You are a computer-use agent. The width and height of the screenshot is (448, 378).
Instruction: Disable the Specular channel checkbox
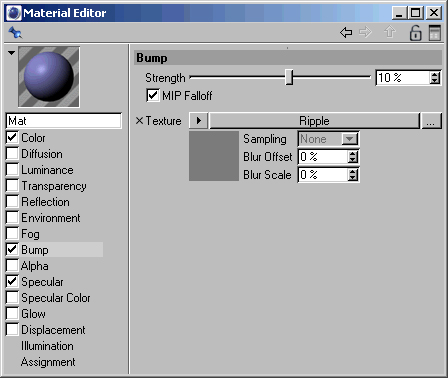coord(12,281)
